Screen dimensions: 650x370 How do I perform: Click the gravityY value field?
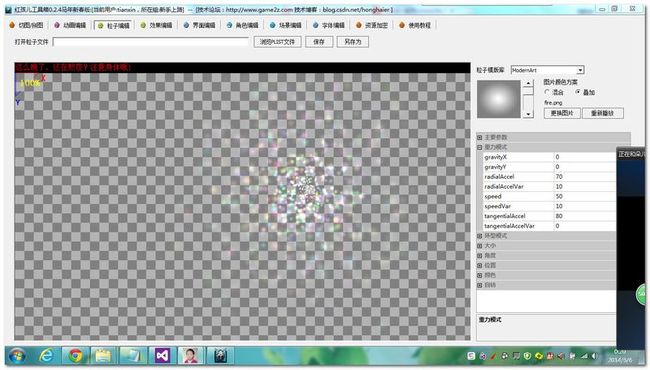click(585, 167)
